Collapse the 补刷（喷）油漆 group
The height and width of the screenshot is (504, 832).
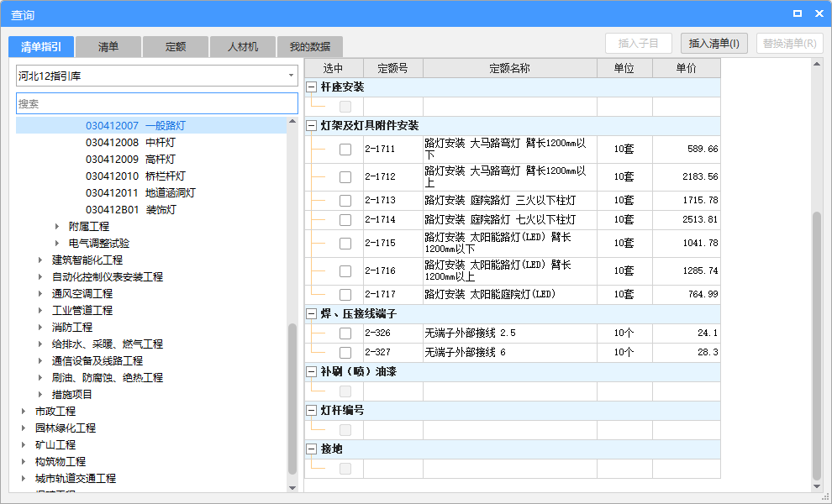click(312, 372)
